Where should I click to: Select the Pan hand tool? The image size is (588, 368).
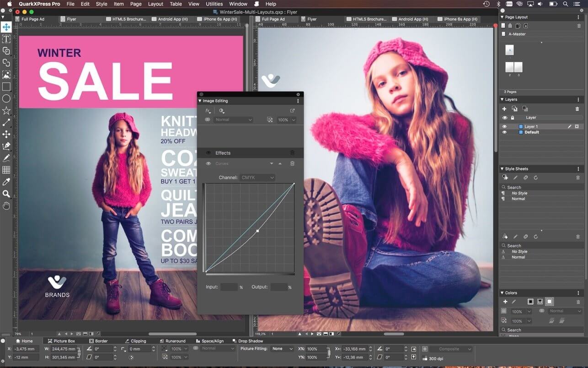[6, 205]
